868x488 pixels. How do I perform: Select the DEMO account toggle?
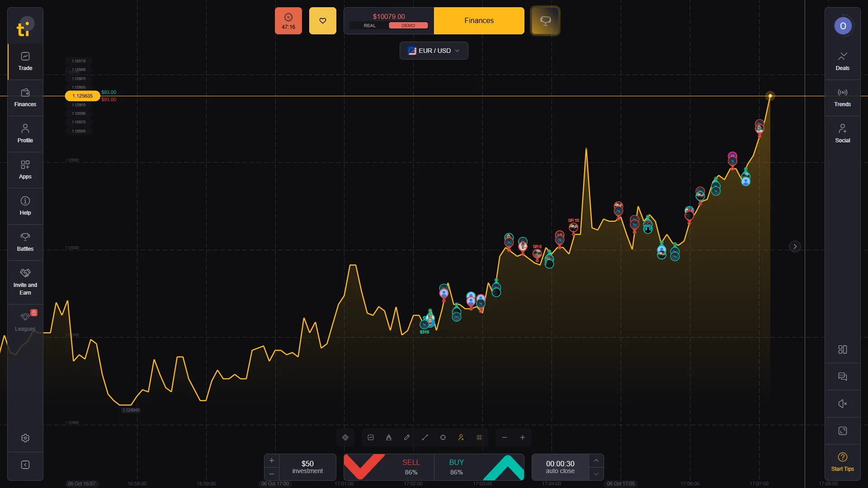point(408,26)
